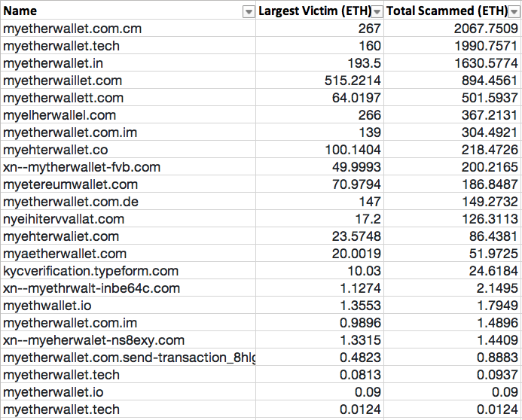Open the Largest Victim (ETH) filter dropdown
The width and height of the screenshot is (522, 420).
377,12
